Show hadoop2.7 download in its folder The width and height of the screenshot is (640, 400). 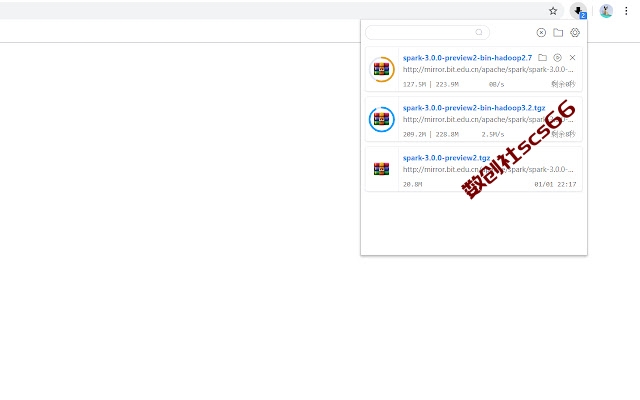click(542, 58)
